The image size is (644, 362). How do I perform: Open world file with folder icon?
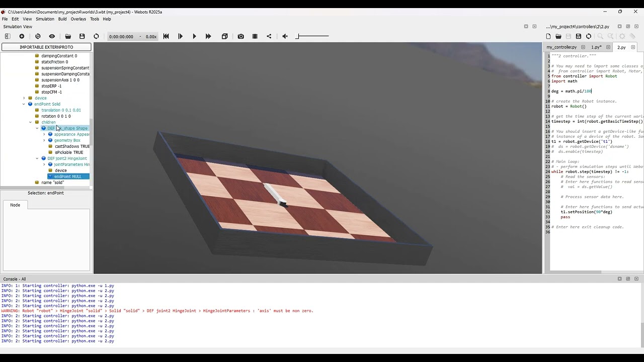pyautogui.click(x=68, y=36)
